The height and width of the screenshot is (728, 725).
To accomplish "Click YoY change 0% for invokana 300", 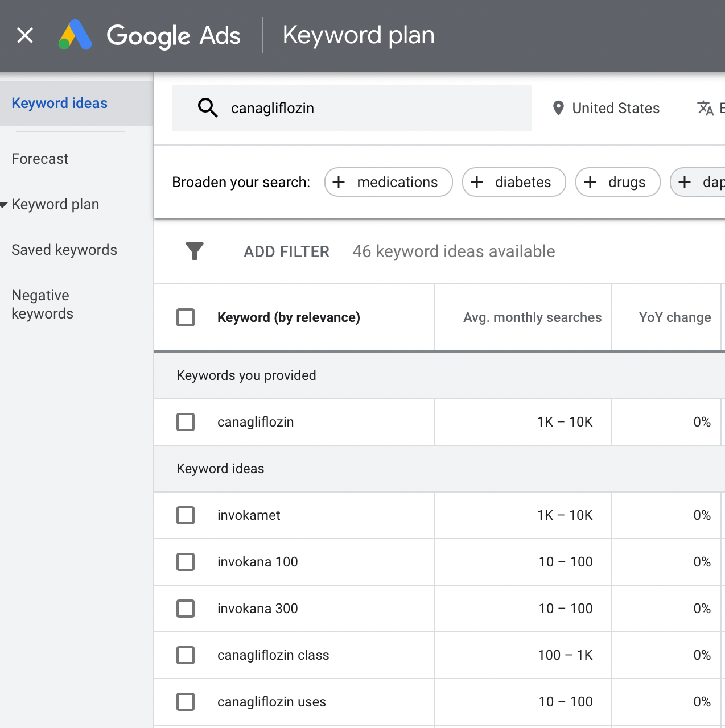I will point(702,609).
